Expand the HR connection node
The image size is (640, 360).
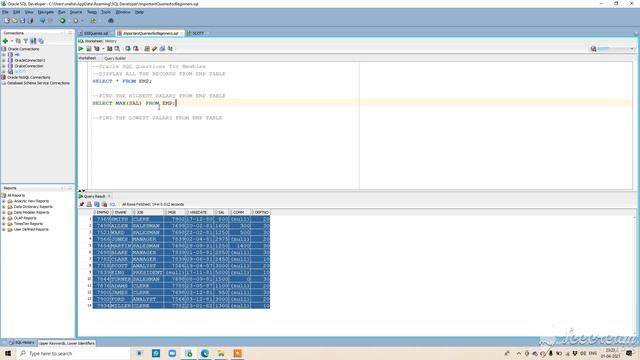pos(4,54)
